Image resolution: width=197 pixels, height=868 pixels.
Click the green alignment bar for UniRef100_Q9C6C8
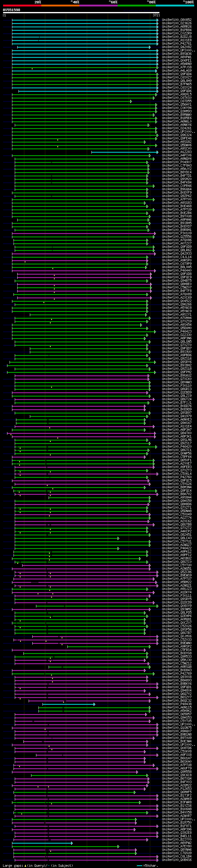click(90, 775)
